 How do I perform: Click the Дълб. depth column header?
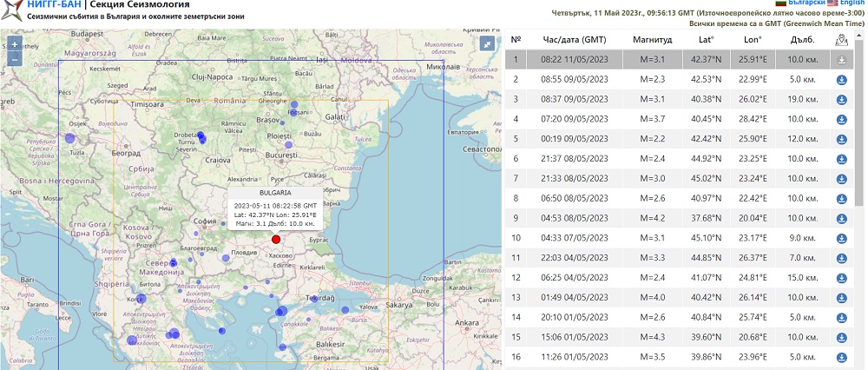(801, 40)
